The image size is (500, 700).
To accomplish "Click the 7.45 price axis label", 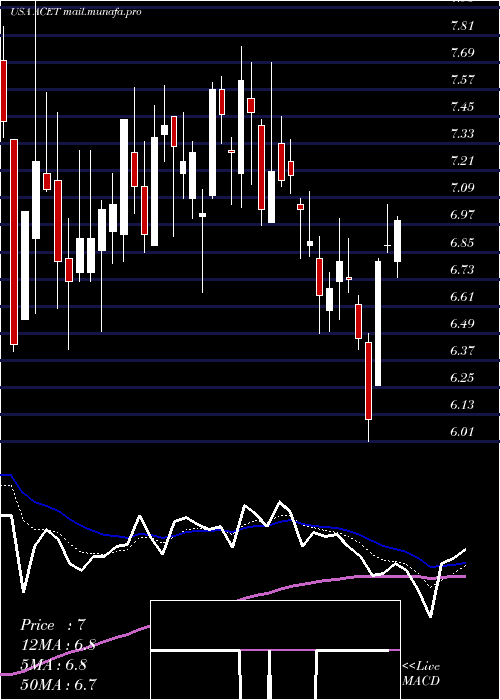I will 462,107.
